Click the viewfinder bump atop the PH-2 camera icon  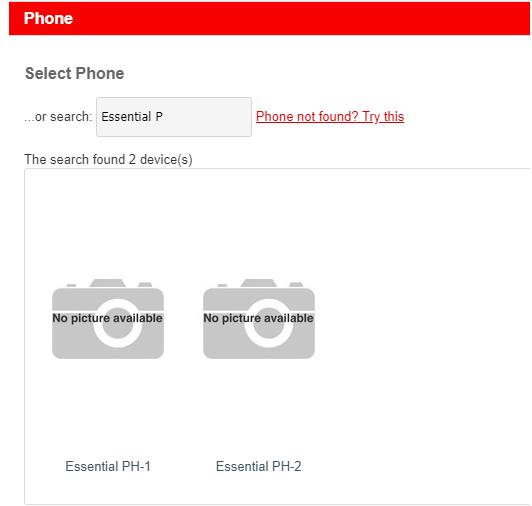click(x=259, y=283)
